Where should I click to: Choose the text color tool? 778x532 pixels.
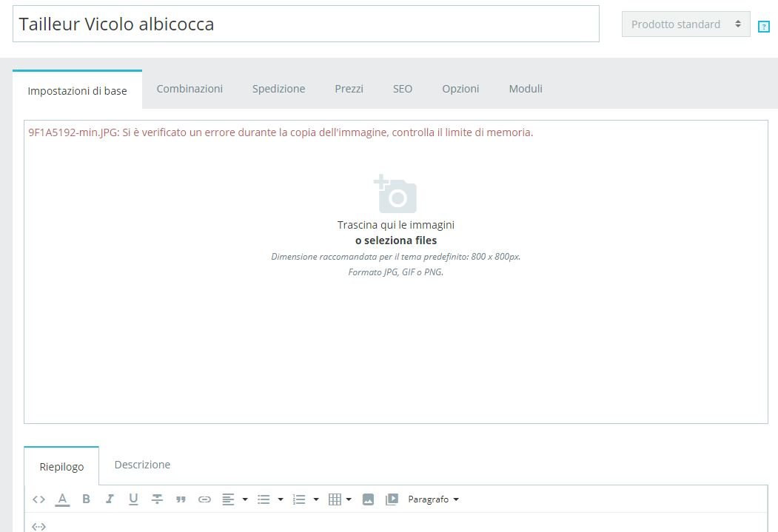[62, 499]
